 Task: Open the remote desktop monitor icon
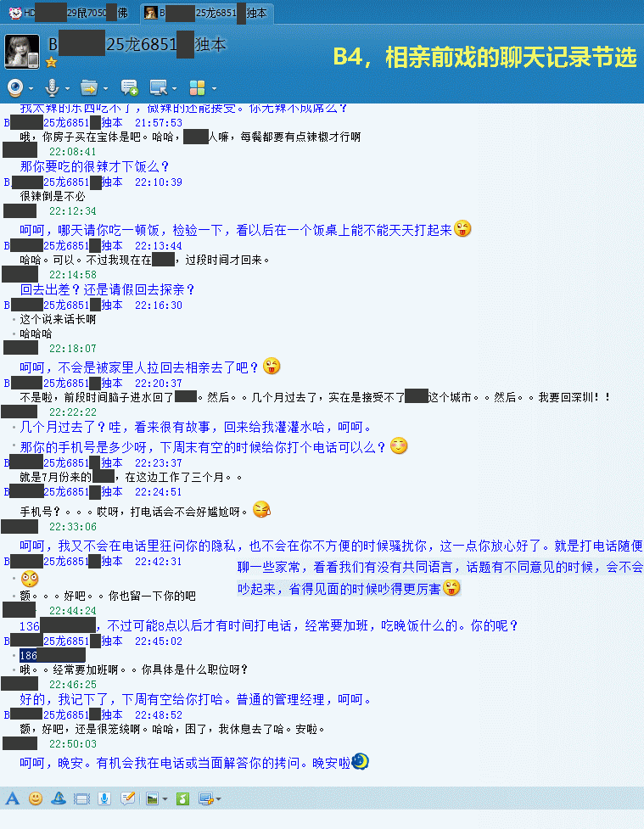159,87
